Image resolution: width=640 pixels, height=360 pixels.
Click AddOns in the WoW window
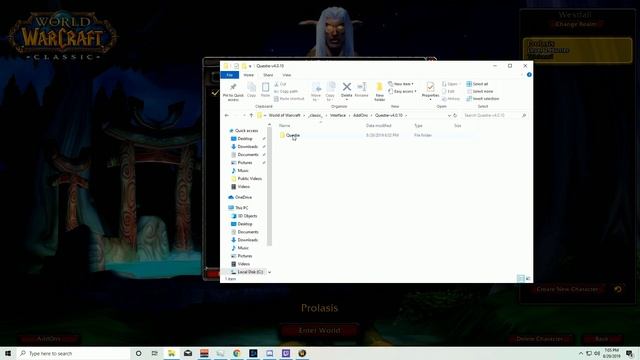(x=49, y=339)
